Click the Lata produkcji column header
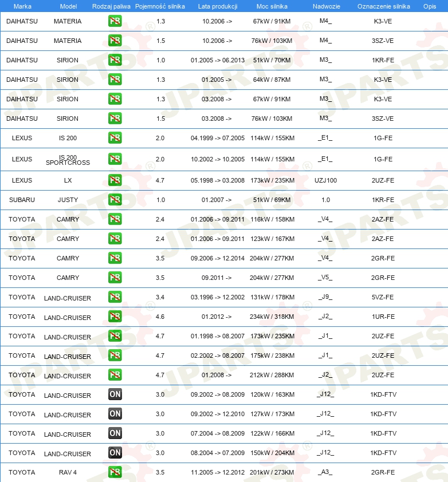The image size is (448, 482). click(x=218, y=6)
